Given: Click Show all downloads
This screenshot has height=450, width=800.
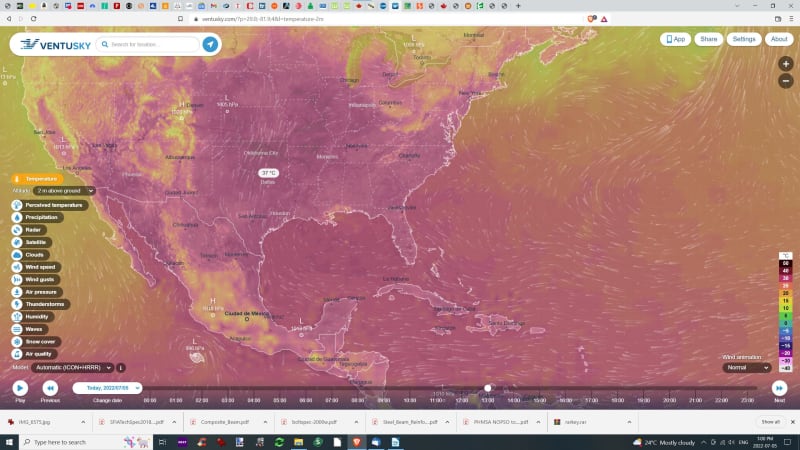Looking at the screenshot, I should (770, 422).
